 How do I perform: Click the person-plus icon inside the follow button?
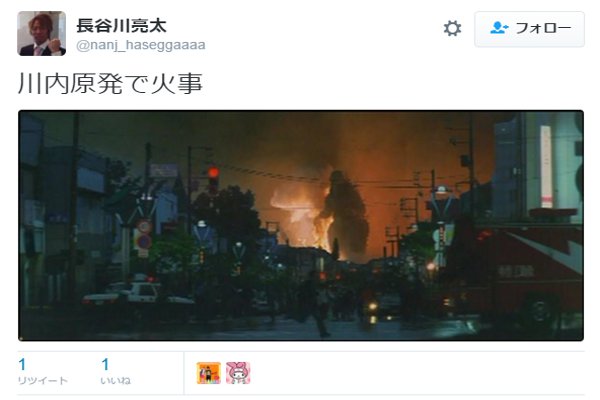499,28
